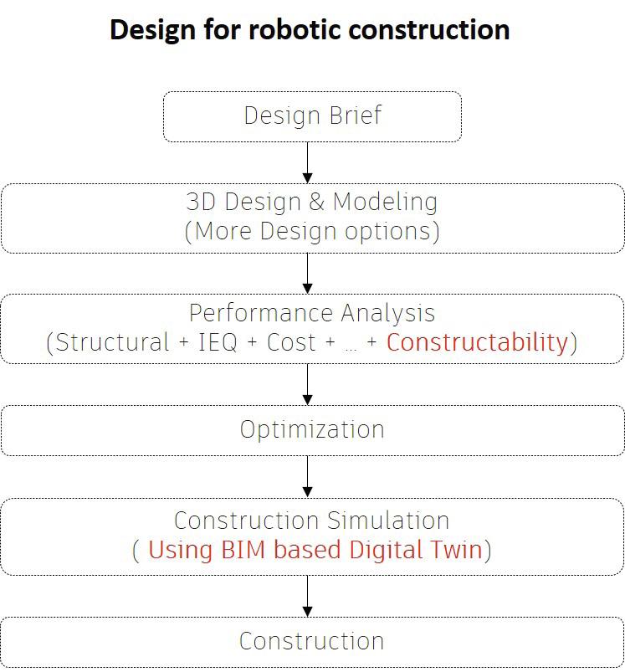Click the Performance Analysis heading text
625x672 pixels.
[x=312, y=313]
